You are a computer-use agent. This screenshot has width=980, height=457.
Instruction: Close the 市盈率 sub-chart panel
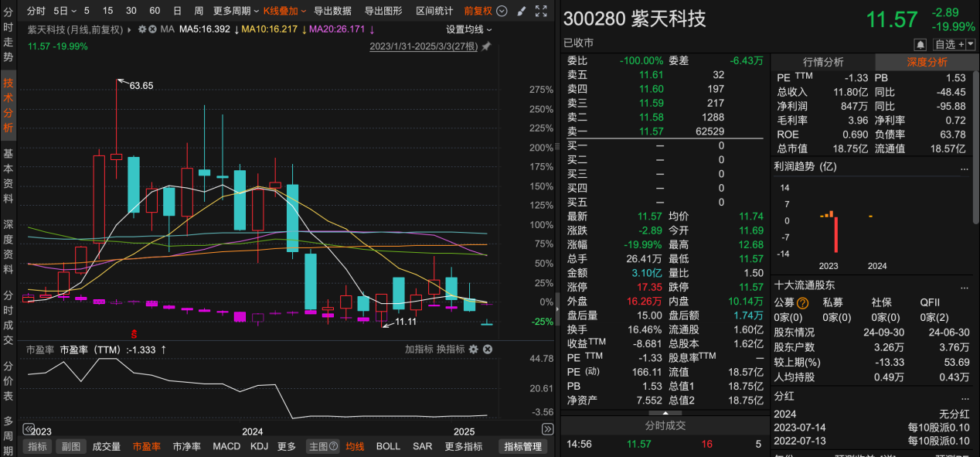[488, 350]
